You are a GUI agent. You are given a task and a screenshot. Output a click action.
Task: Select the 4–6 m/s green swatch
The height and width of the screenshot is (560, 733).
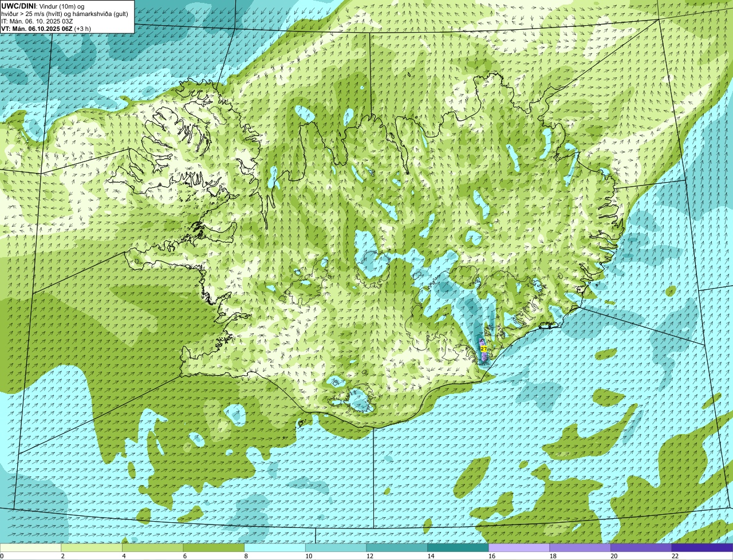(x=153, y=547)
